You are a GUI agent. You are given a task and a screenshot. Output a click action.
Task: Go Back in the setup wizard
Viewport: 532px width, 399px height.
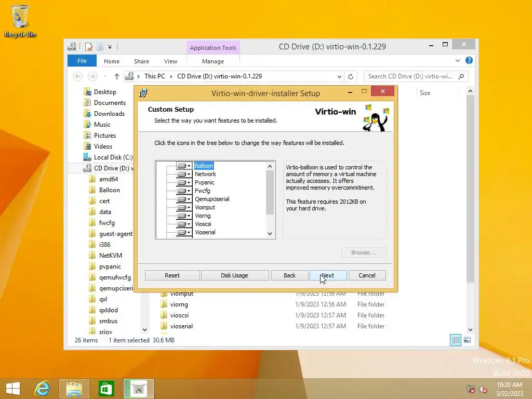point(289,275)
